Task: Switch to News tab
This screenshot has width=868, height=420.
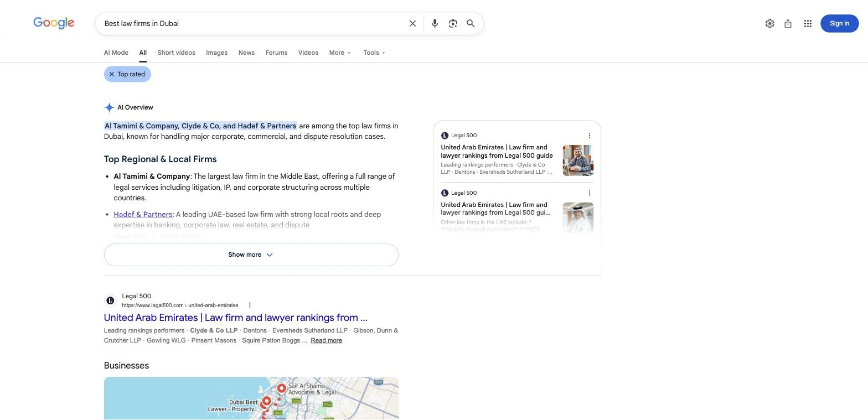Action: [246, 53]
